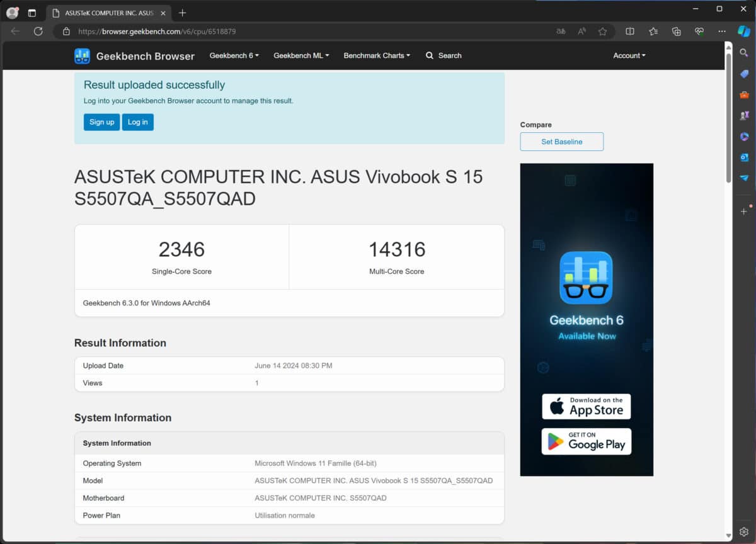Open the Drop paper-plane sidebar icon
Image resolution: width=756 pixels, height=544 pixels.
pos(744,178)
